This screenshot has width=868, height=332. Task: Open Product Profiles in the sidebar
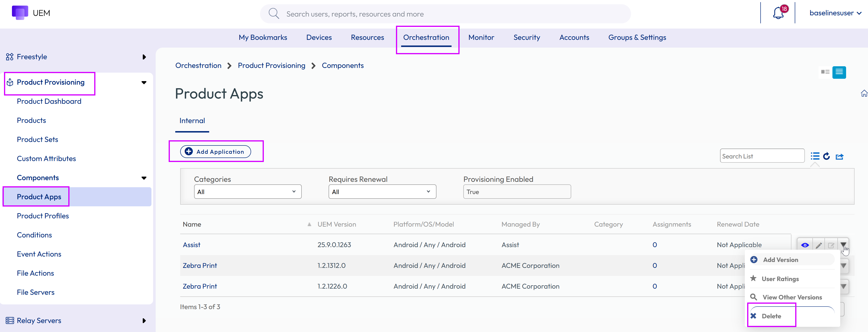point(43,216)
